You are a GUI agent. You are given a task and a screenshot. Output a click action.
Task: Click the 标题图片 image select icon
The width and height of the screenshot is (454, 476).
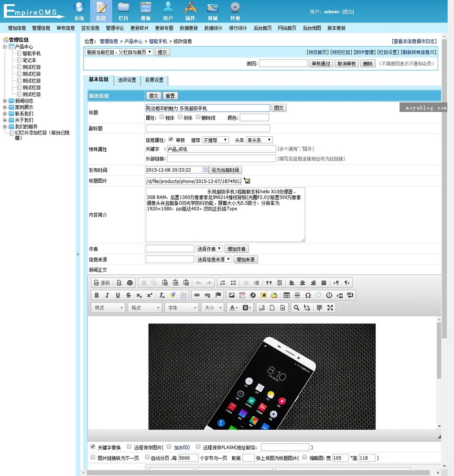[x=247, y=181]
